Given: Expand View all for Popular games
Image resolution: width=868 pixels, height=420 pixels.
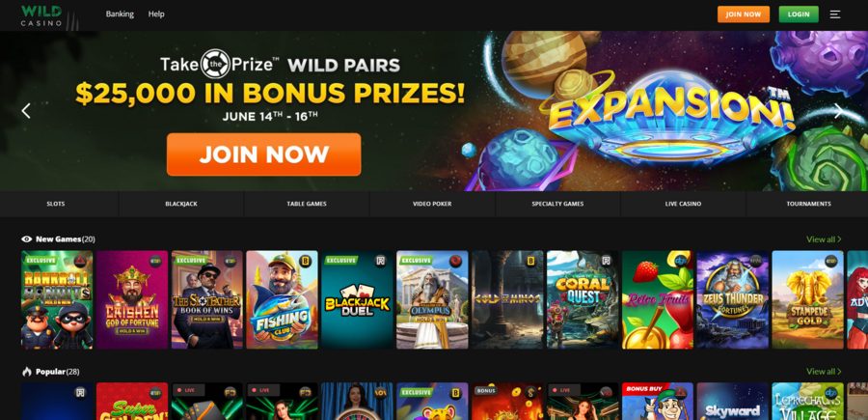Looking at the screenshot, I should coord(824,371).
